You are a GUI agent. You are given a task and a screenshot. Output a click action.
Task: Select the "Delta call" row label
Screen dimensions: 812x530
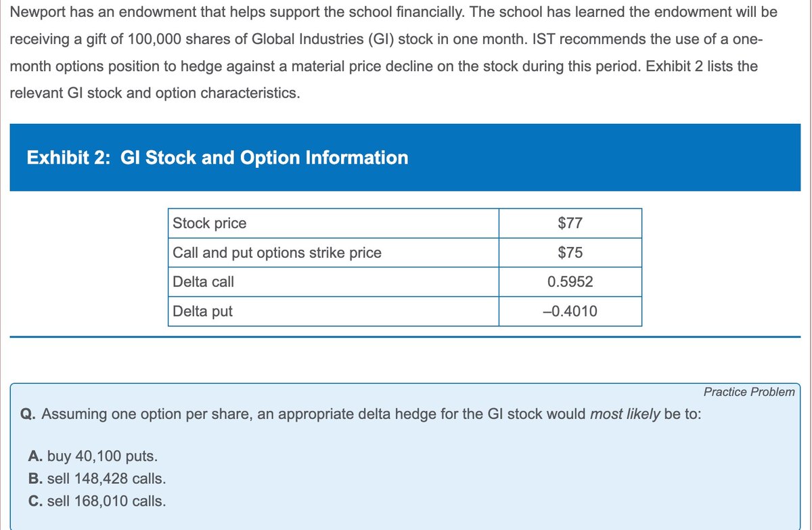point(204,282)
